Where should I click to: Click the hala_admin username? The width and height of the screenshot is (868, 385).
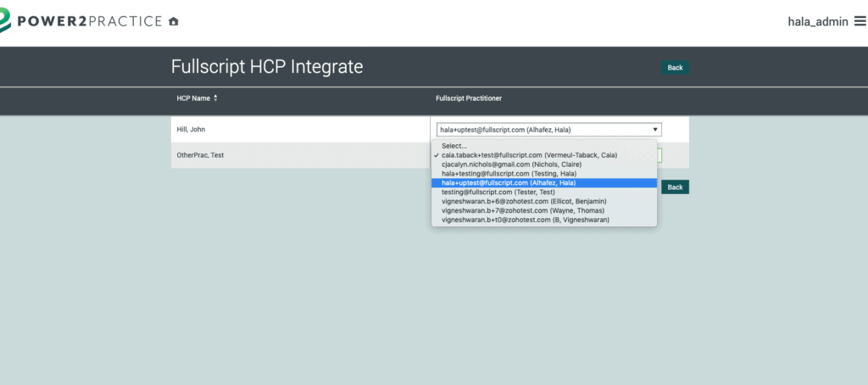pyautogui.click(x=818, y=21)
